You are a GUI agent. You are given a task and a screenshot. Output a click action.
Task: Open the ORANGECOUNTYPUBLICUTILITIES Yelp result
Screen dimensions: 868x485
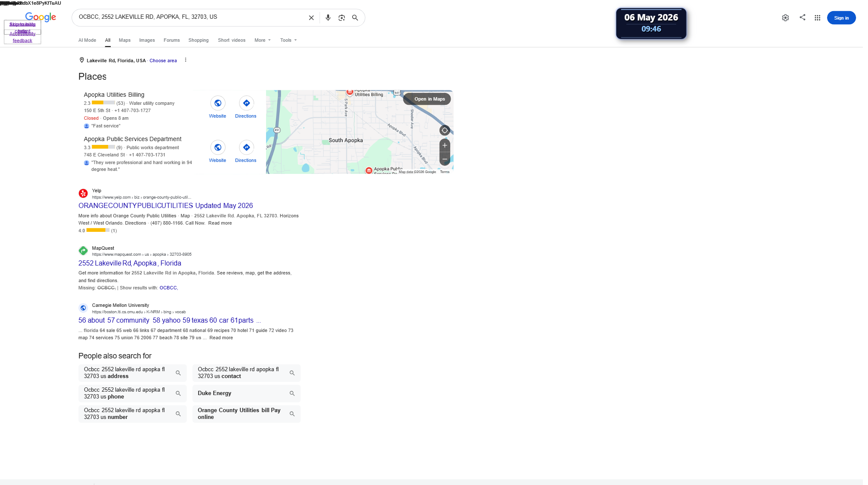click(x=165, y=206)
